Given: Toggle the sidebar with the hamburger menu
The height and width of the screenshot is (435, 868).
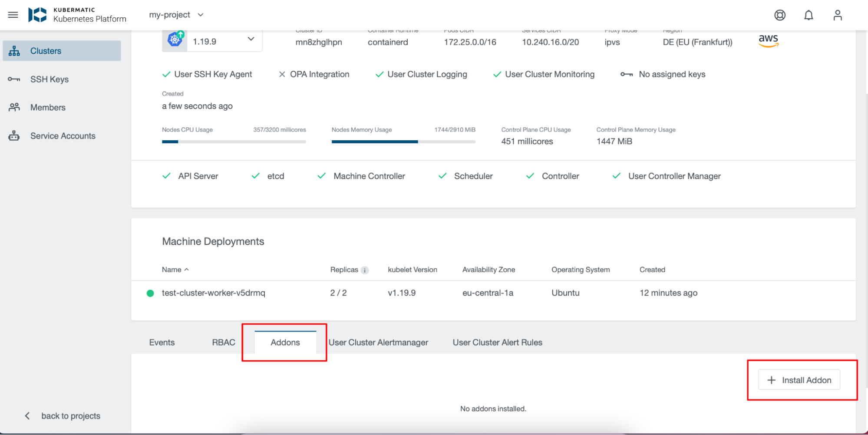Looking at the screenshot, I should pyautogui.click(x=13, y=14).
